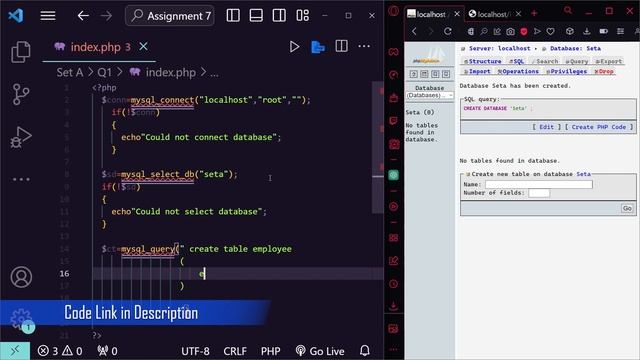
Task: Open the Run and Debug view
Action: point(20,137)
